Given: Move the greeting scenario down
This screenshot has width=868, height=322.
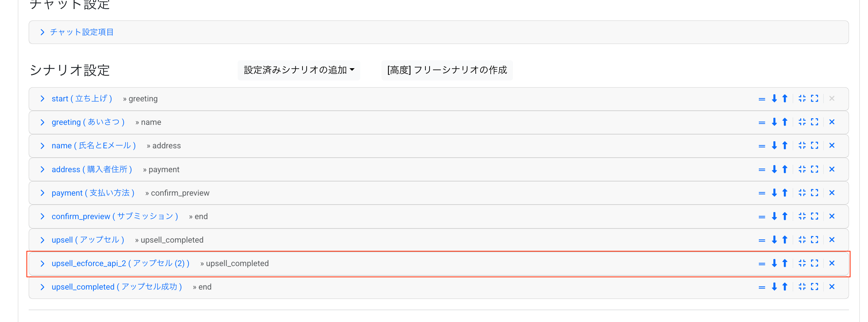Looking at the screenshot, I should pos(774,122).
